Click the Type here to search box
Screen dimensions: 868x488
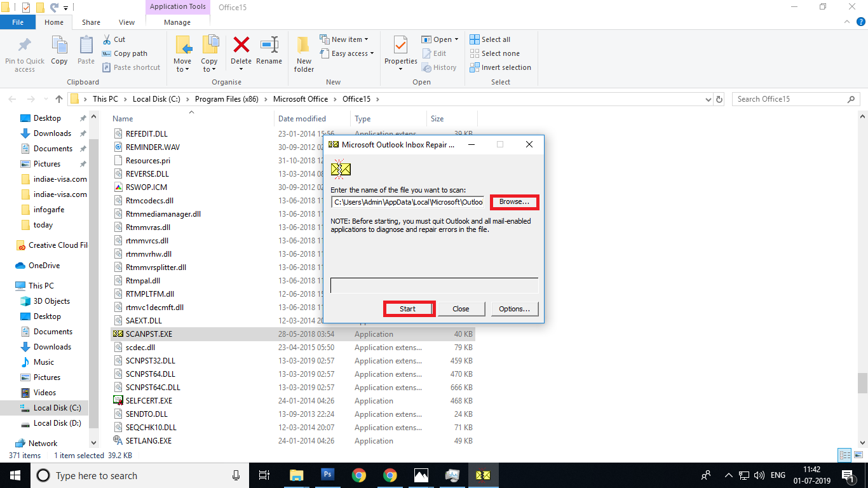138,475
